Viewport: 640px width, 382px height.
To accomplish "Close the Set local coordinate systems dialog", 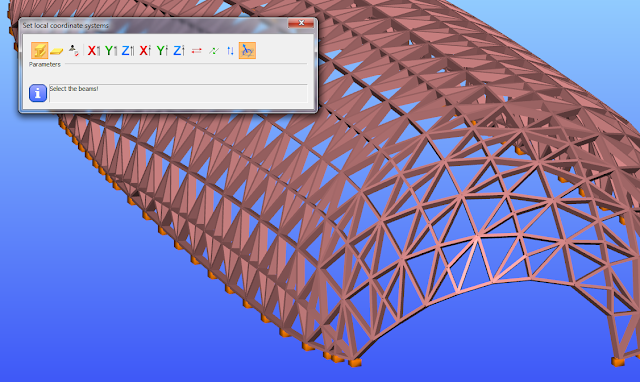I will pos(301,23).
